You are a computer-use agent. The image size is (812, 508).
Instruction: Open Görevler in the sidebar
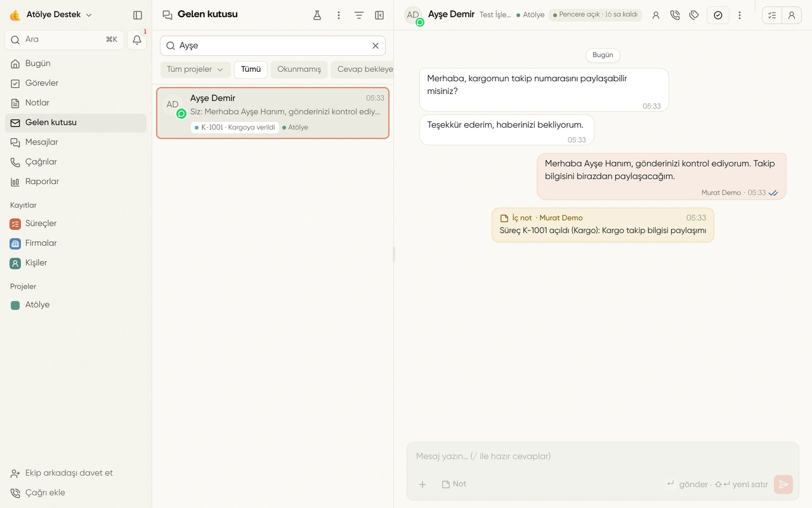pyautogui.click(x=75, y=83)
